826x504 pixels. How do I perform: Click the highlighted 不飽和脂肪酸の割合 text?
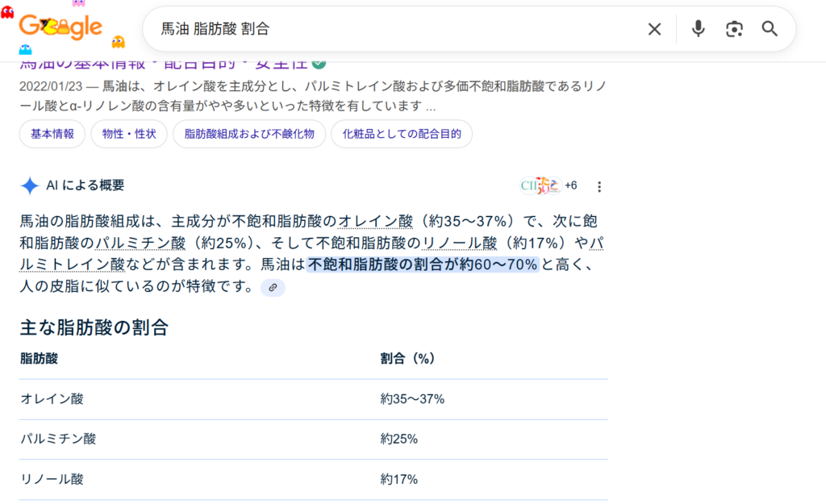[421, 264]
